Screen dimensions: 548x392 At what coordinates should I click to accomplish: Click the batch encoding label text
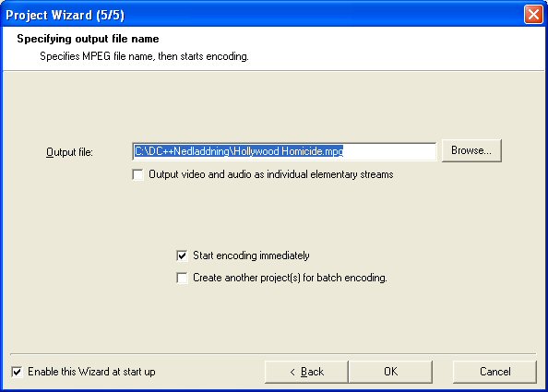coord(290,279)
